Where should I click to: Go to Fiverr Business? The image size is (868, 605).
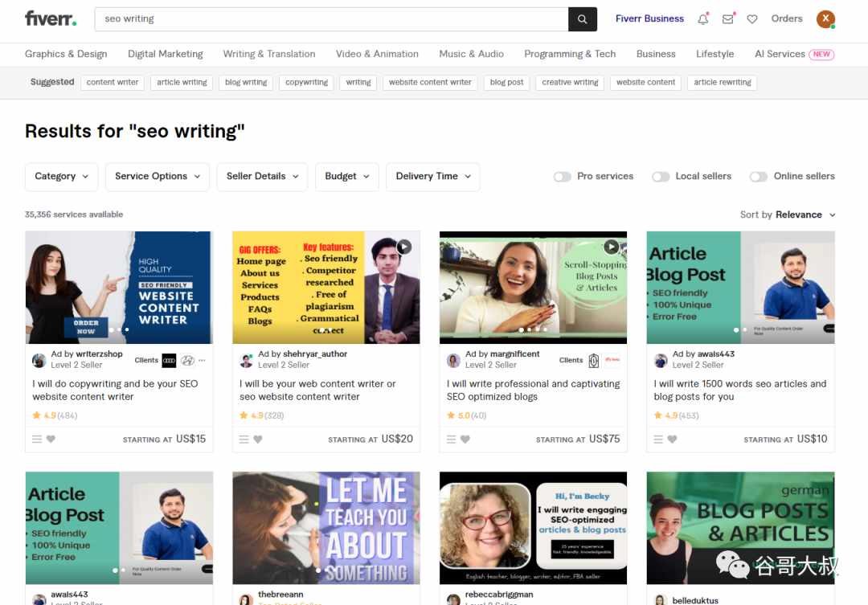[649, 18]
